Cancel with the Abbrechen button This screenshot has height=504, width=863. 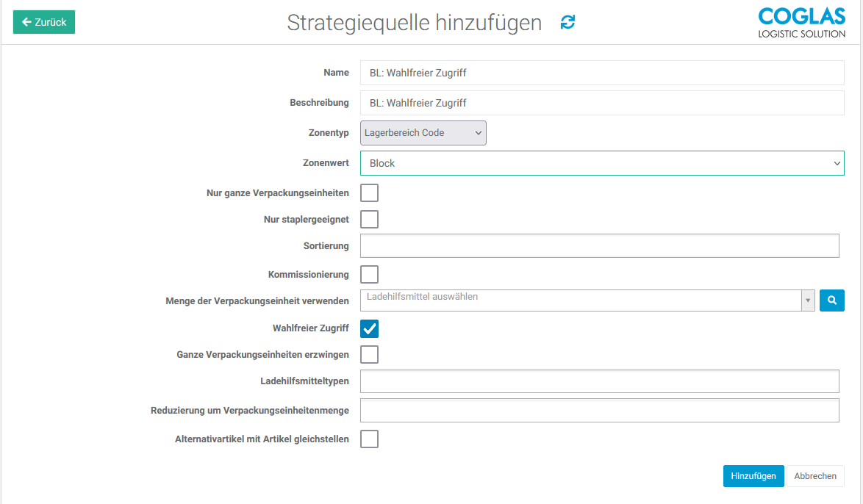point(814,476)
